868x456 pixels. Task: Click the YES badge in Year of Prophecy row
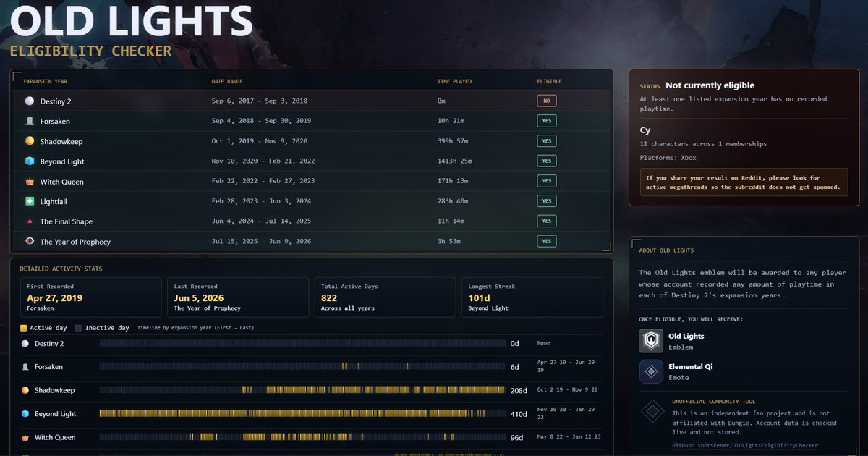click(547, 241)
